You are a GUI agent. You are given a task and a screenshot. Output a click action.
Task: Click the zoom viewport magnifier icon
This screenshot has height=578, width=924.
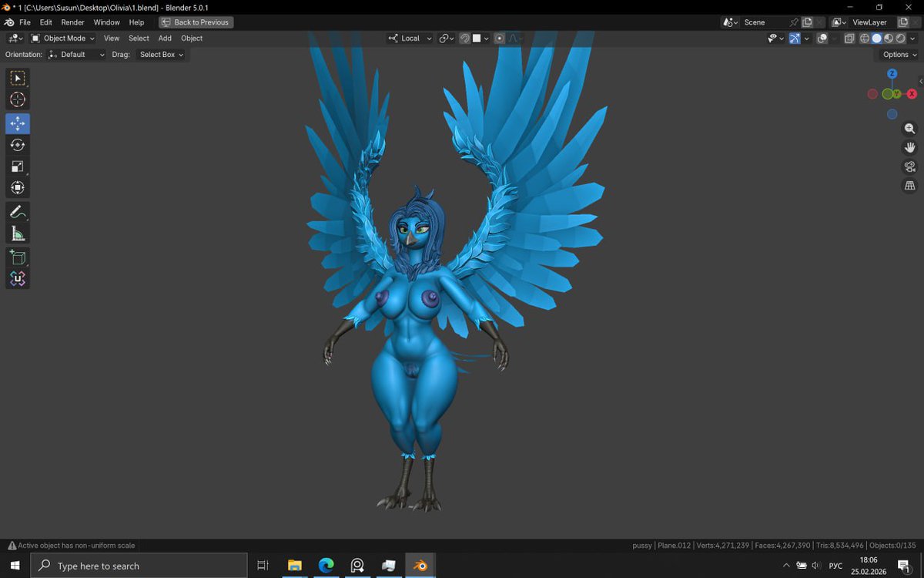909,129
